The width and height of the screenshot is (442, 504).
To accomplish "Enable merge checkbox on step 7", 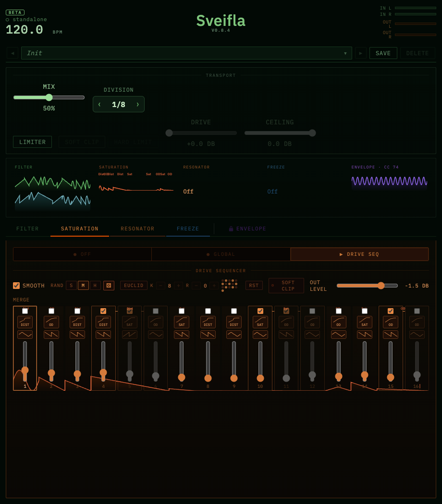I will [182, 311].
